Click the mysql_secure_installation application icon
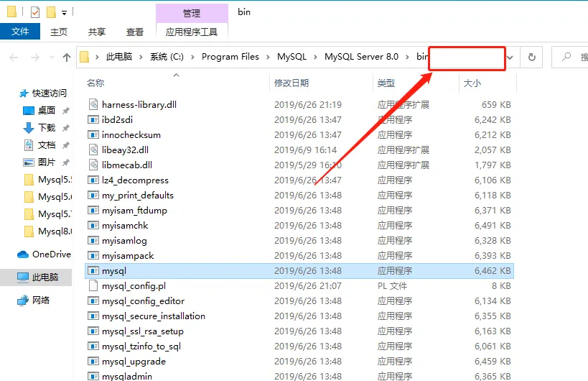The image size is (588, 381). click(93, 316)
